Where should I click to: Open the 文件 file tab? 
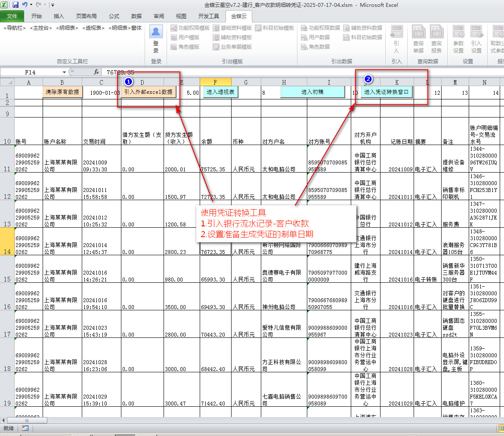12,16
